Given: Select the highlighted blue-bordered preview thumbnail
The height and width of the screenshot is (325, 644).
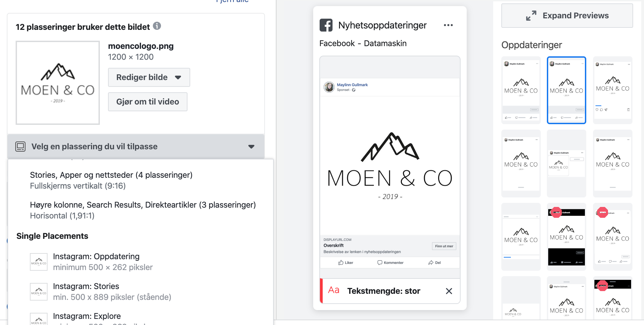Looking at the screenshot, I should click(x=567, y=90).
